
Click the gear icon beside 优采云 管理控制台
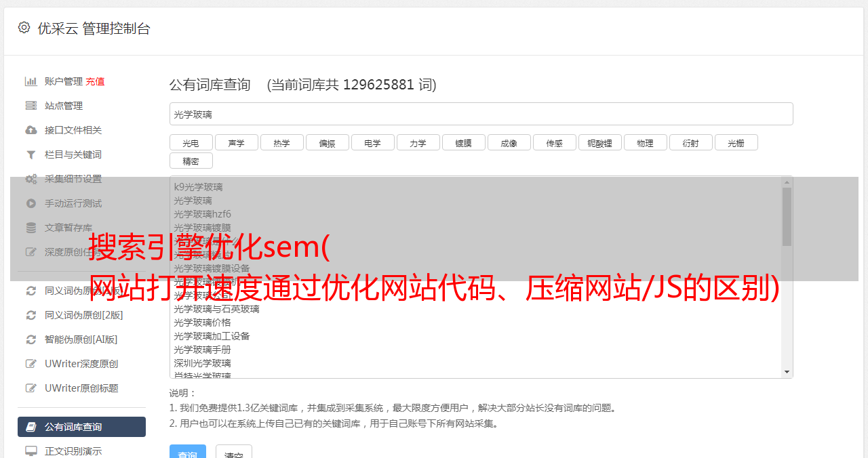point(24,28)
